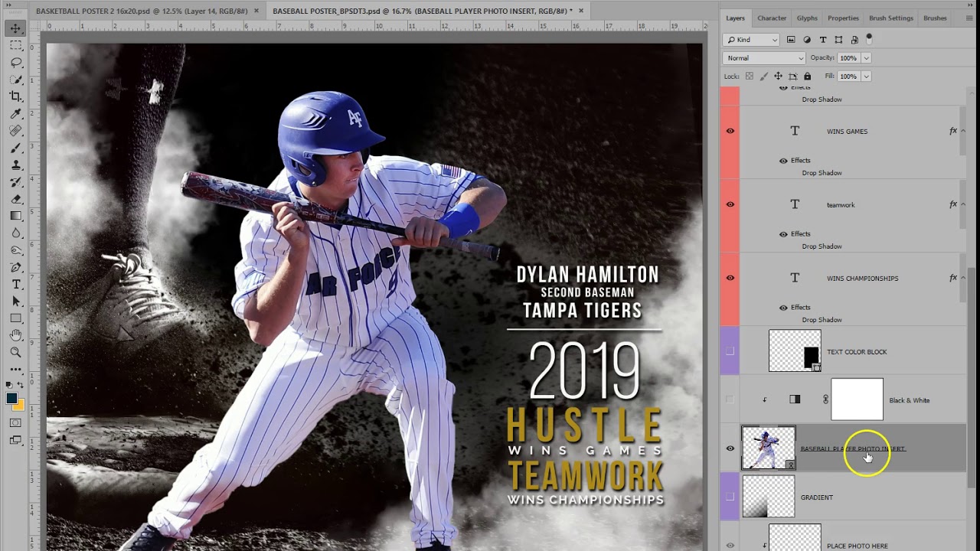
Task: Hide Effects on the teamwork layer
Action: (x=783, y=234)
